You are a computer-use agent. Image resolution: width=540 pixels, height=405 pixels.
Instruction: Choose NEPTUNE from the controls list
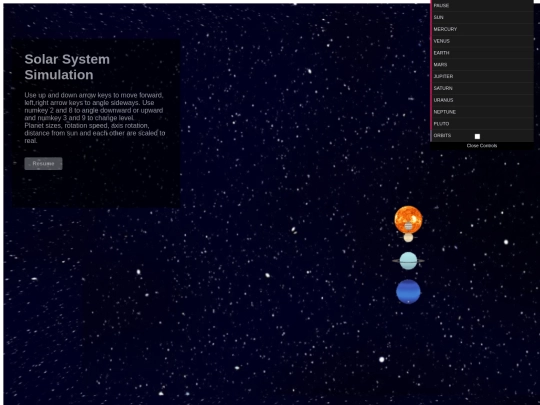(x=482, y=112)
